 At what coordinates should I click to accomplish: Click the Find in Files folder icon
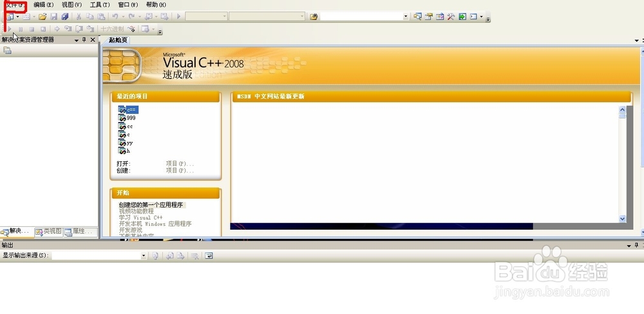(x=314, y=17)
